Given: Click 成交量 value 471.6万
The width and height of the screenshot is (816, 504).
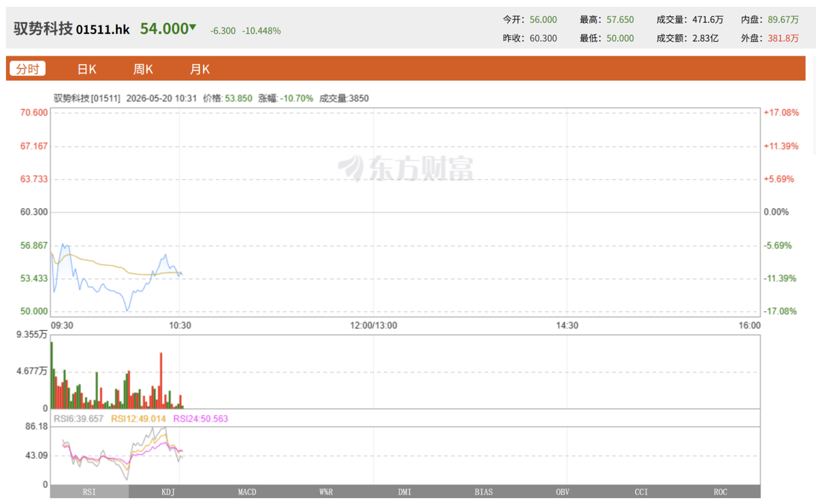Looking at the screenshot, I should pyautogui.click(x=708, y=20).
